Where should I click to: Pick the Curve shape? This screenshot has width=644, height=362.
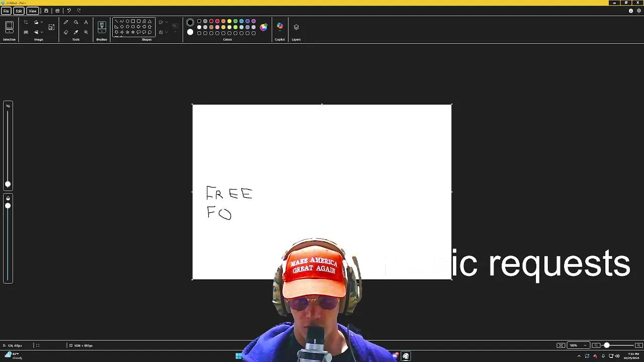click(122, 22)
